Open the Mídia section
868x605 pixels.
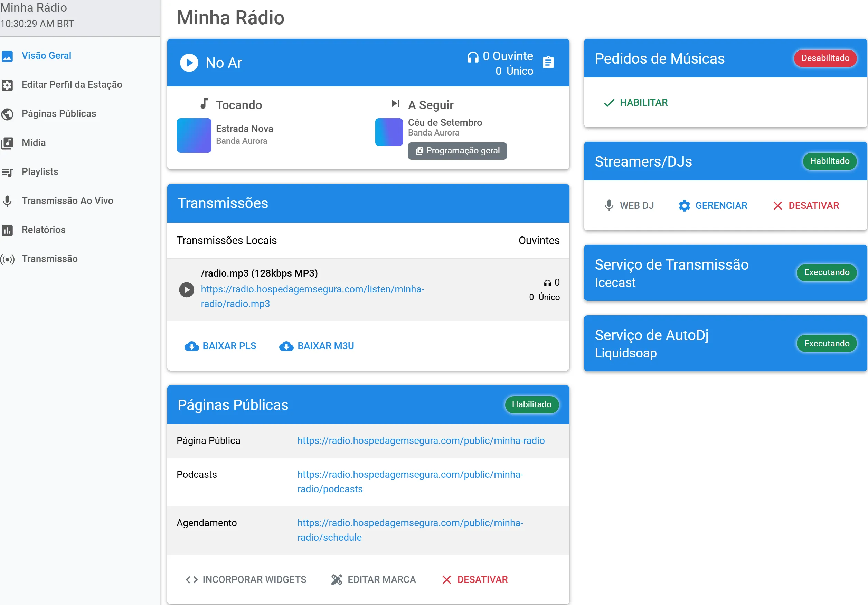click(x=34, y=142)
